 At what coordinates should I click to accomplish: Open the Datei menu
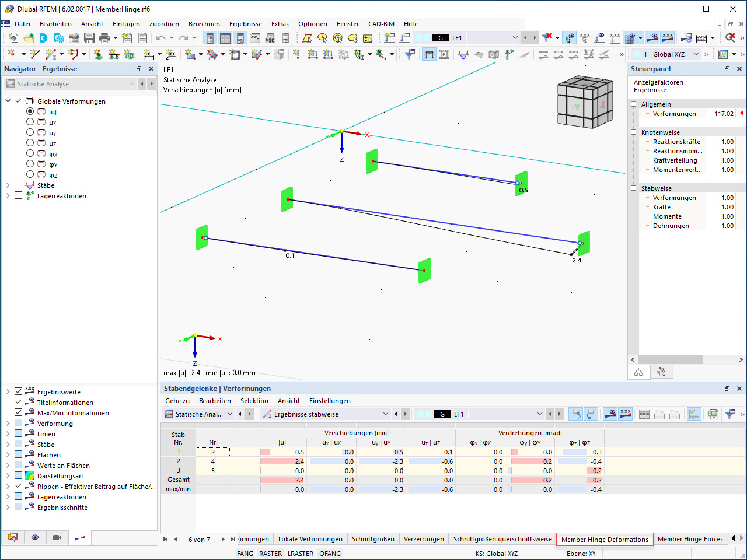[x=23, y=24]
